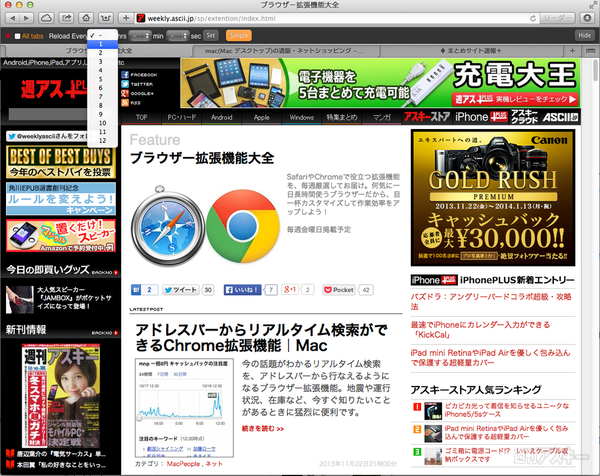Viewport: 600px width, 476px height.
Task: Open the PC・ハード nav item
Action: click(182, 117)
